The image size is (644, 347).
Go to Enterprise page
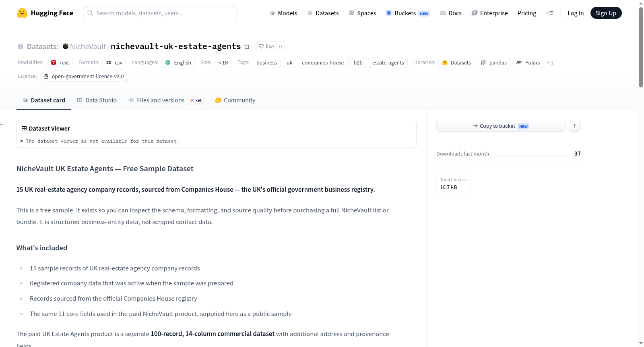(489, 13)
